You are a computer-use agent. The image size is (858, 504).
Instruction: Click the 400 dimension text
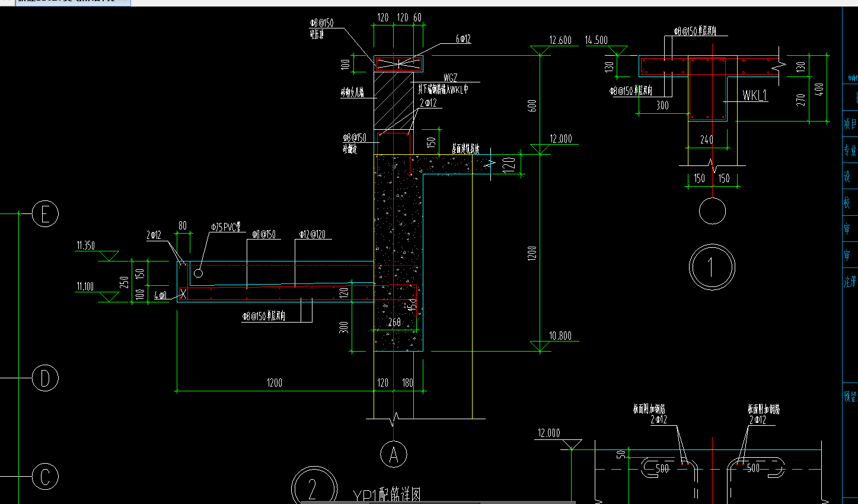[819, 89]
